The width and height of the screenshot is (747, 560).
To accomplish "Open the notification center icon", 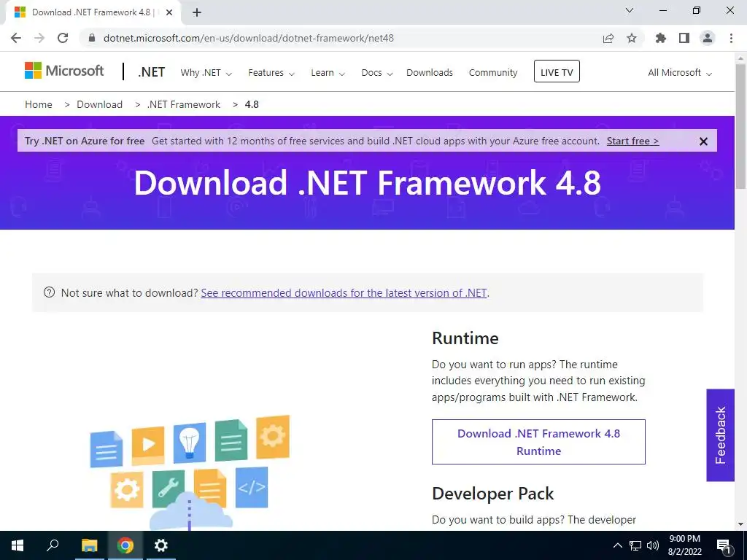I will tap(724, 546).
